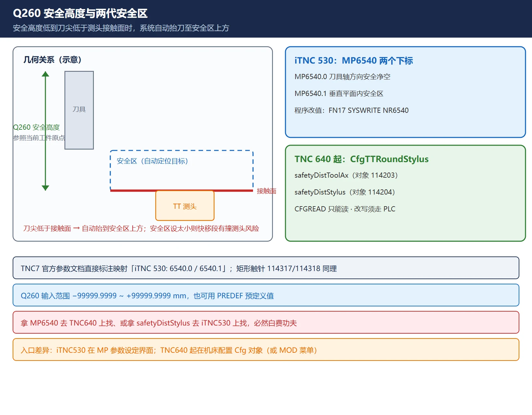Click the red contact surface line
The height and width of the screenshot is (415, 532).
[x=182, y=191]
